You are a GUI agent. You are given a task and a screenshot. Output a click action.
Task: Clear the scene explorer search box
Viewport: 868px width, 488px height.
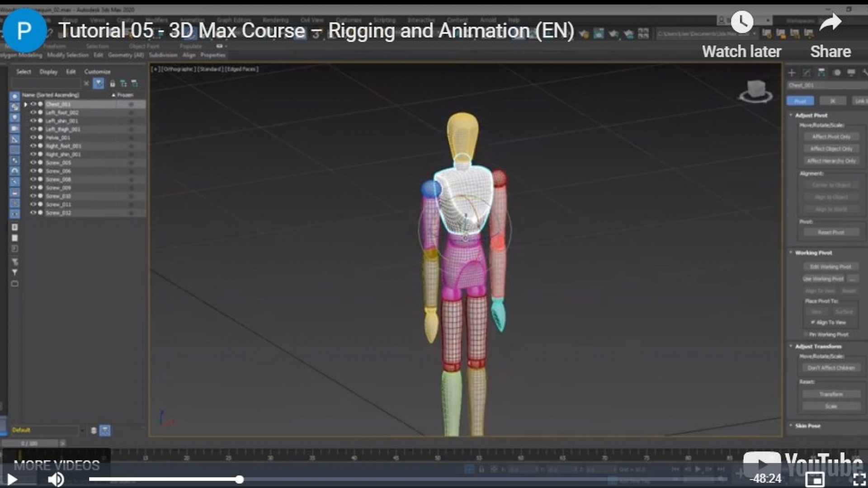(86, 84)
